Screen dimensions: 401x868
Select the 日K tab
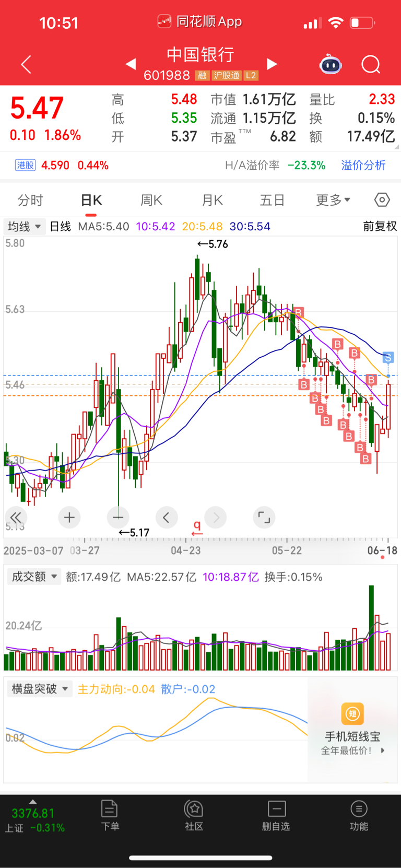[x=91, y=200]
